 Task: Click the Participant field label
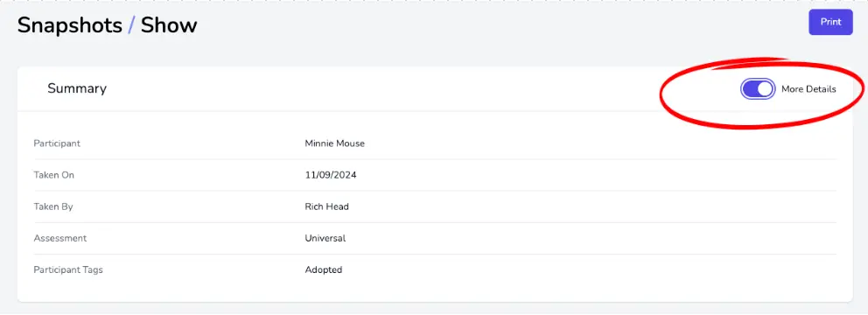[57, 143]
